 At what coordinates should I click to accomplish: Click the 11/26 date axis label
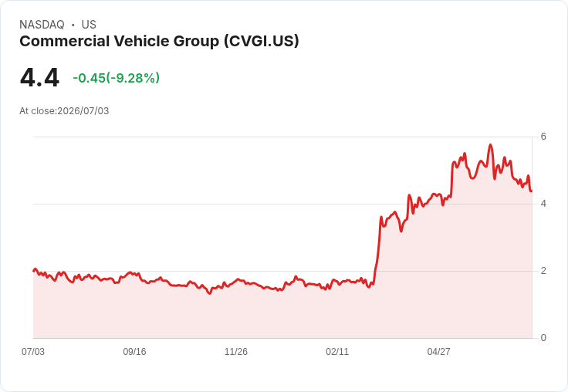pos(236,352)
